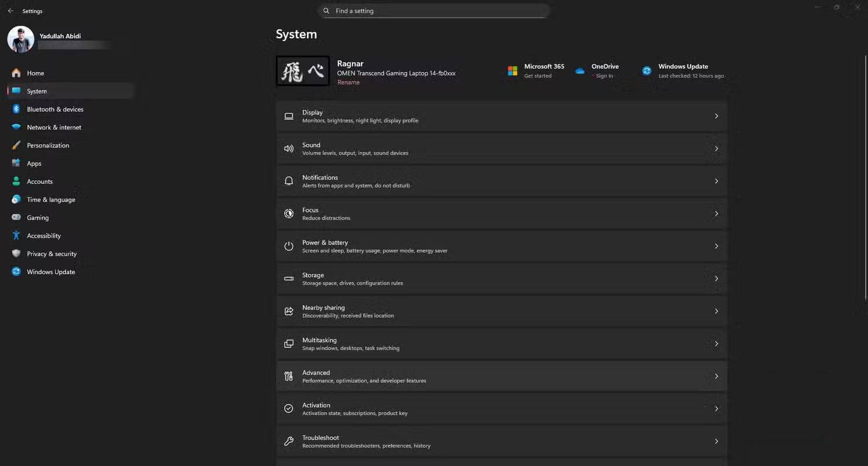Click the Windows Update sync icon at top
This screenshot has height=466, width=868.
pyautogui.click(x=647, y=71)
